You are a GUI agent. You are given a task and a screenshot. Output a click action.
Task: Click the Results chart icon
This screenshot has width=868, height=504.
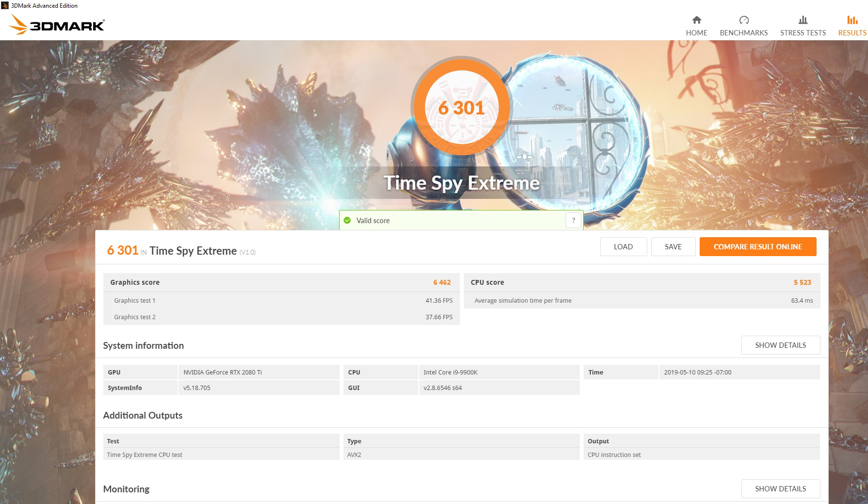(x=852, y=20)
